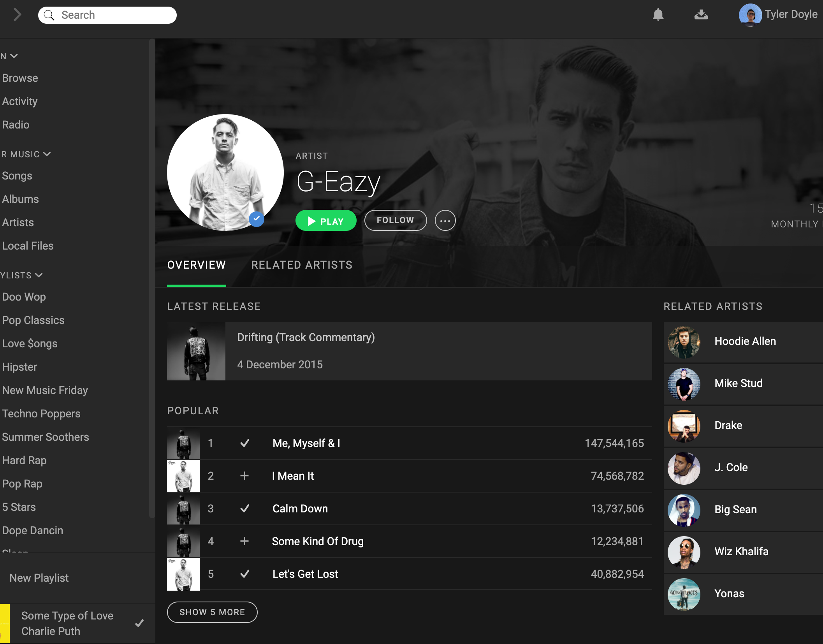Open Drifting latest release album art

tap(196, 351)
